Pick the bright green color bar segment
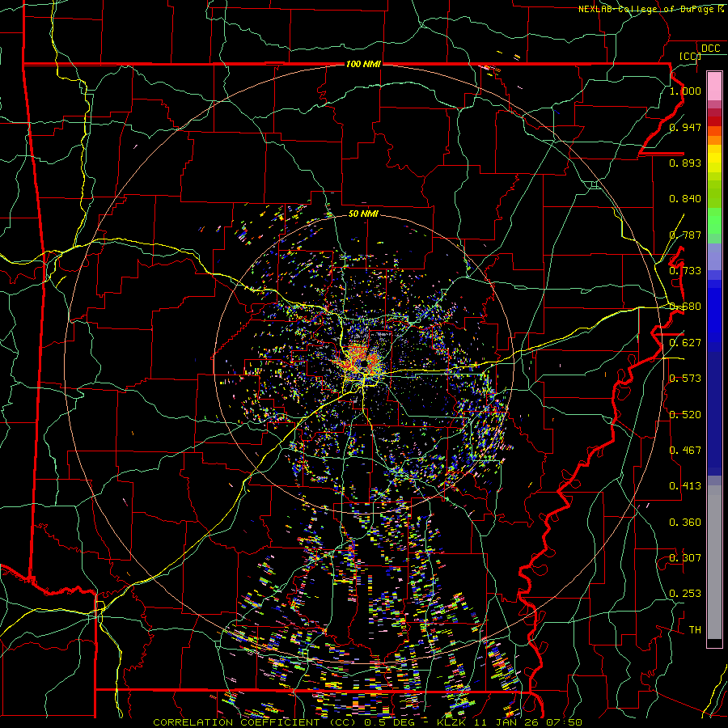 714,221
